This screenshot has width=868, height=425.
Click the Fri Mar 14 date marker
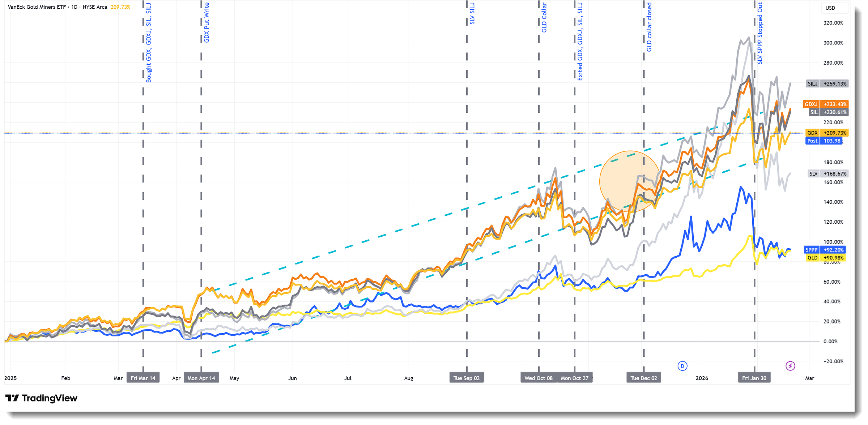pos(143,378)
